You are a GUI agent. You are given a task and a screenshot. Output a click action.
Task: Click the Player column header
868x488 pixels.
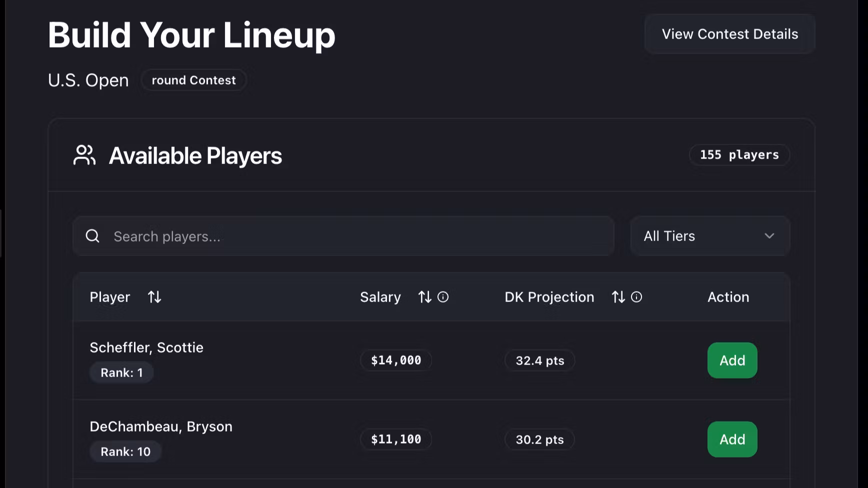pos(110,297)
